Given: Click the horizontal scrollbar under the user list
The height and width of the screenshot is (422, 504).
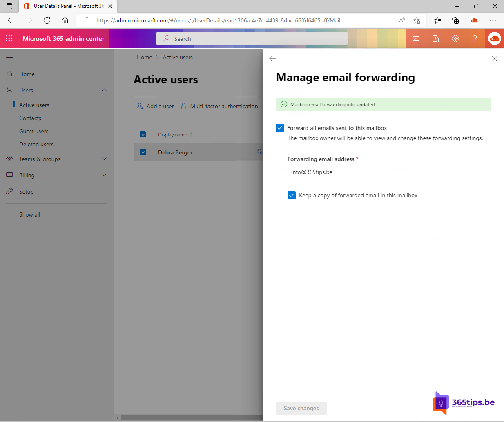Looking at the screenshot, I should pos(191,418).
